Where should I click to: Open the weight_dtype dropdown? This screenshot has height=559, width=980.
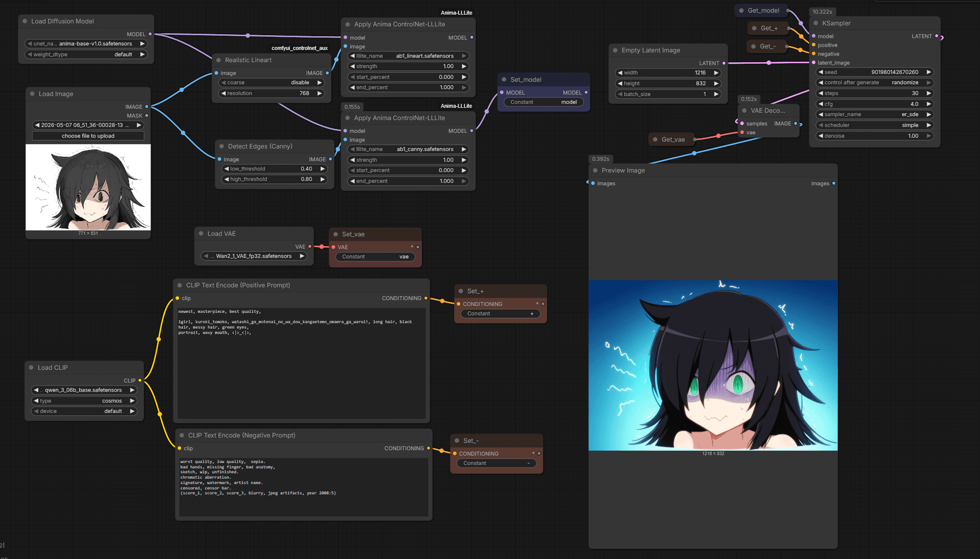86,55
